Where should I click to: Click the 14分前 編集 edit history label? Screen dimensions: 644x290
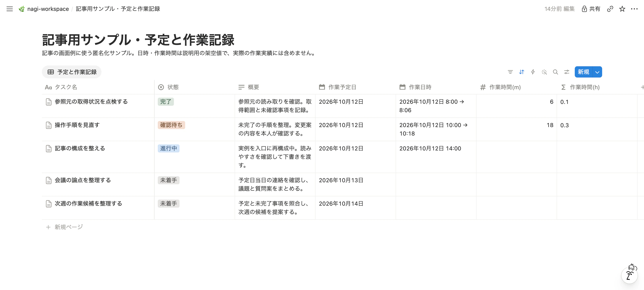[x=559, y=9]
